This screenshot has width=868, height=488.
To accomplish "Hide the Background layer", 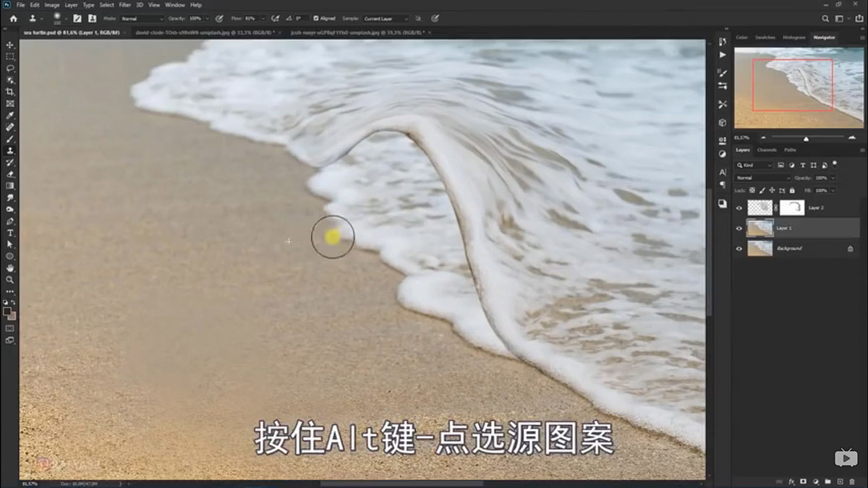I will 739,248.
